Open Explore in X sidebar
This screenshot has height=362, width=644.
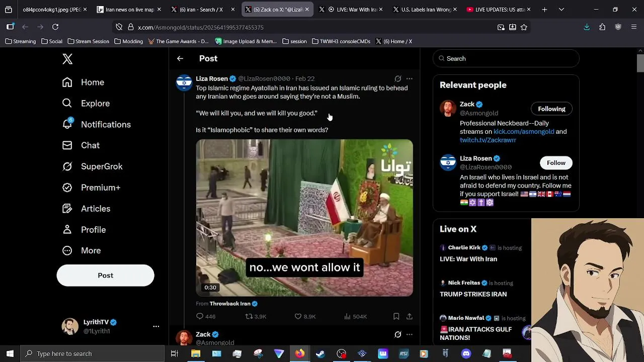(x=86, y=104)
